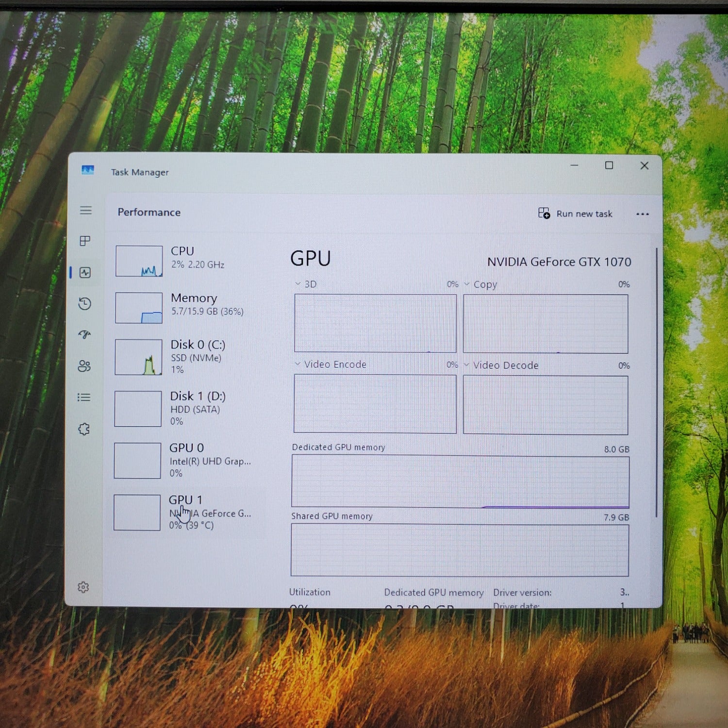Collapse the 3D graph section
The image size is (728, 728).
point(297,284)
